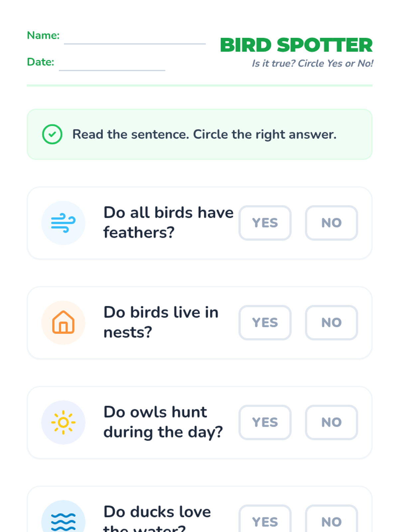Choose YES for birds living in nests
399x532 pixels.
click(265, 323)
